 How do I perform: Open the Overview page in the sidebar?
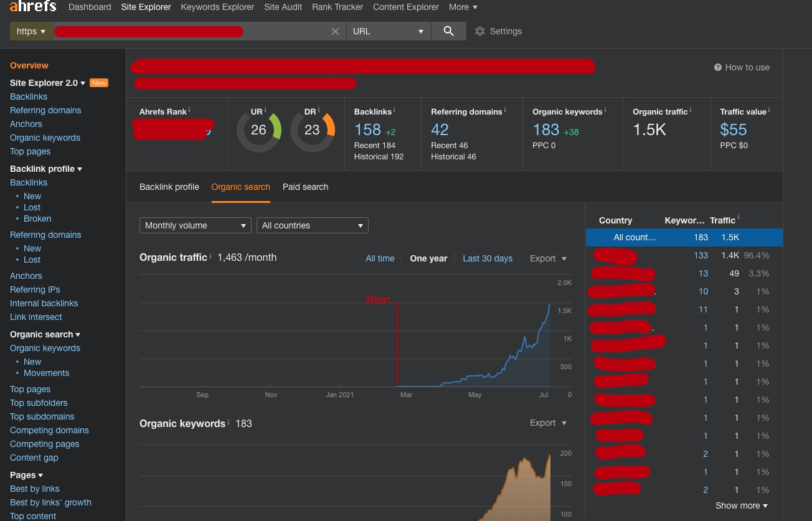[x=29, y=65]
